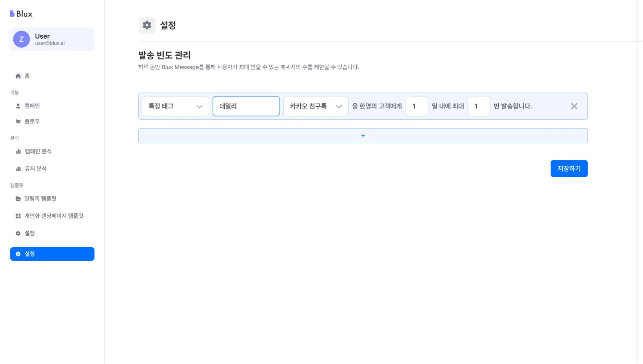Select the 유저 분석 analytics icon

coord(18,168)
